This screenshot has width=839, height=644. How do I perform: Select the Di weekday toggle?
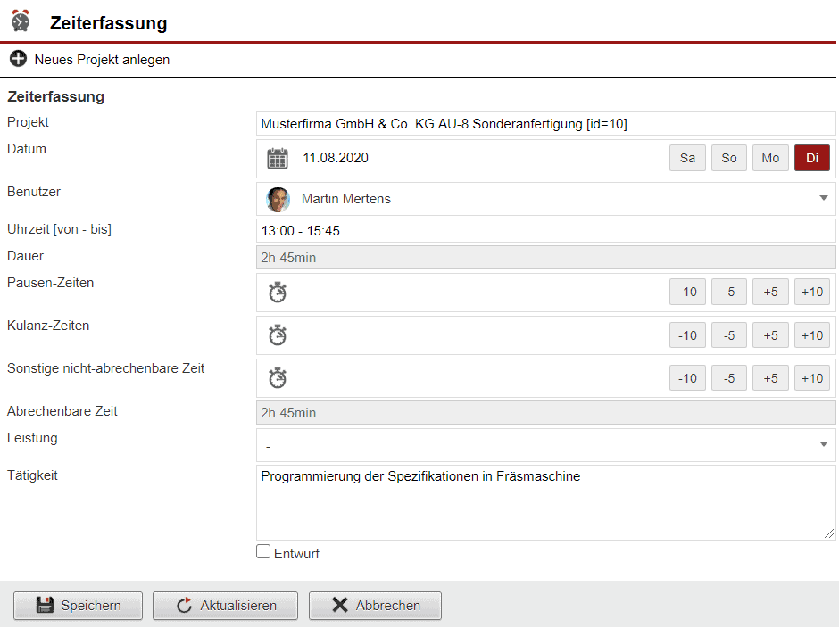[x=811, y=158]
